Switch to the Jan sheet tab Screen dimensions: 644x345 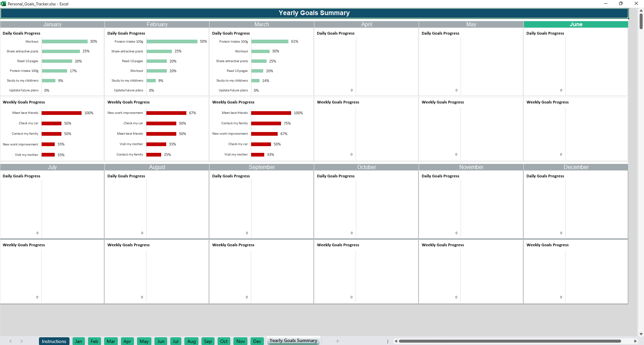click(79, 341)
